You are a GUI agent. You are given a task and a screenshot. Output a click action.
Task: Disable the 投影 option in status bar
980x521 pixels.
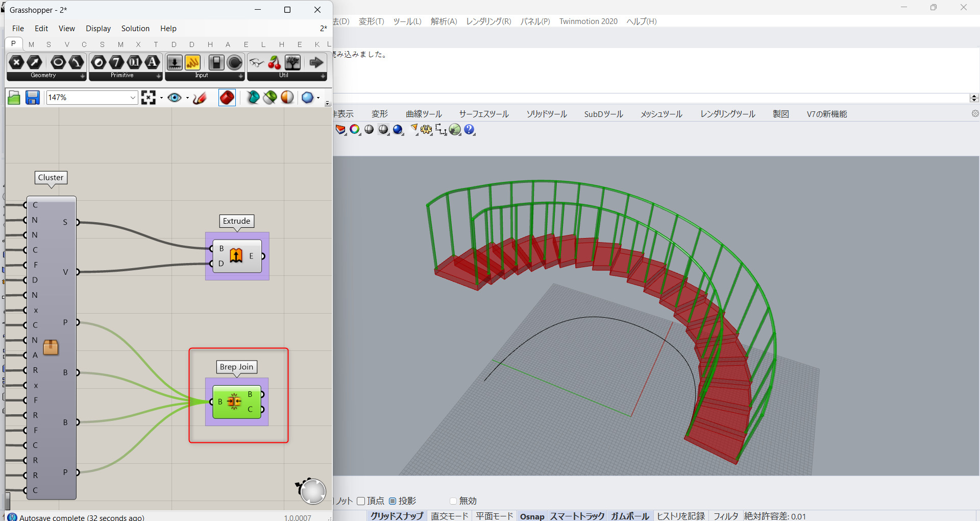(x=392, y=501)
